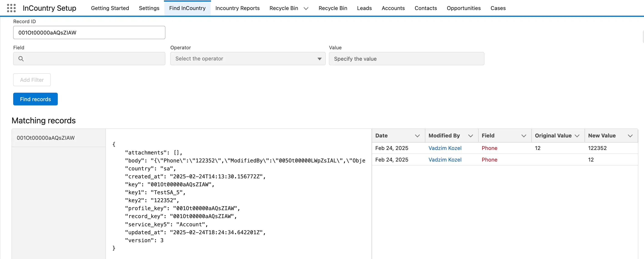Image resolution: width=644 pixels, height=259 pixels.
Task: Click the Field search magnifier icon
Action: [21, 59]
